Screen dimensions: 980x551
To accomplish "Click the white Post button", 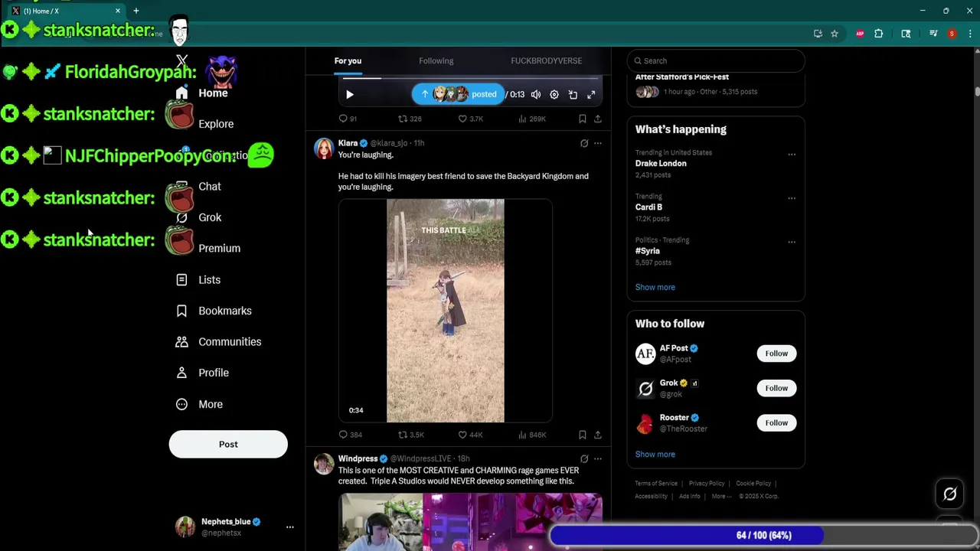I will [228, 444].
